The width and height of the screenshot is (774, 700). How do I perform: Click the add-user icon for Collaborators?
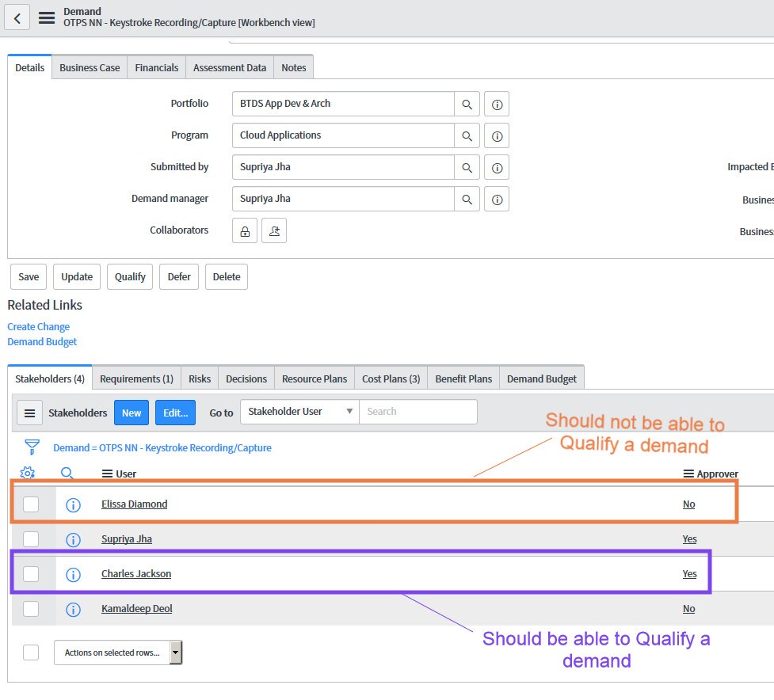pyautogui.click(x=274, y=230)
